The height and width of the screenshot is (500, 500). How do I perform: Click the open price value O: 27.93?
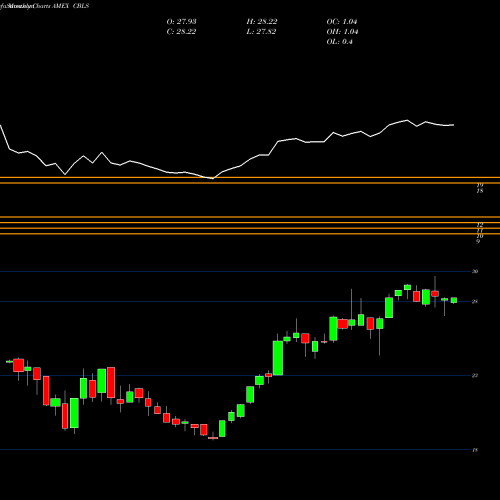181,22
